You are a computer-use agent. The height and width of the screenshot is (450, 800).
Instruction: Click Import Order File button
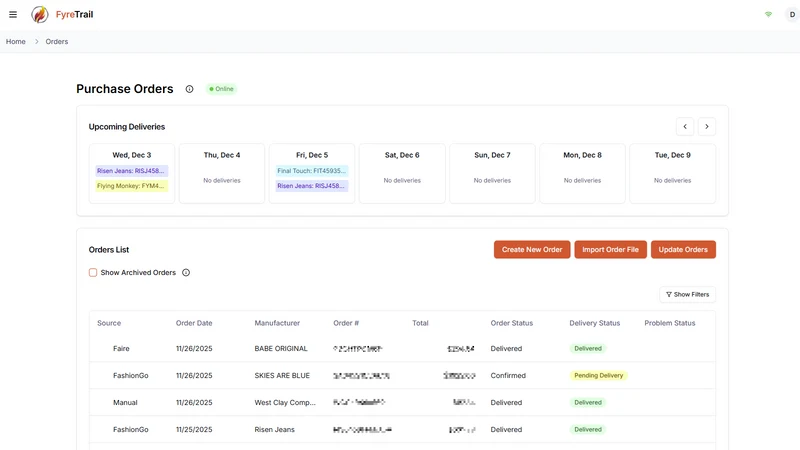tap(610, 249)
